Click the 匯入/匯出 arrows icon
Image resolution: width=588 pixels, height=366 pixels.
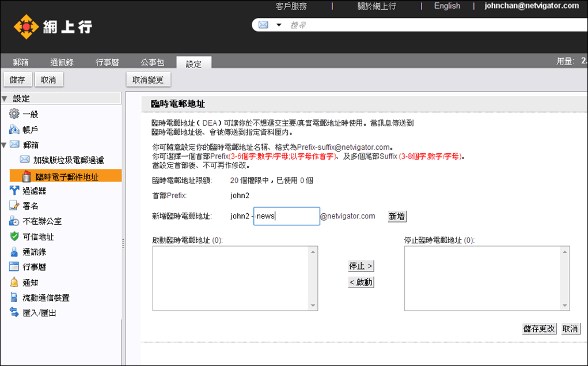pyautogui.click(x=14, y=312)
